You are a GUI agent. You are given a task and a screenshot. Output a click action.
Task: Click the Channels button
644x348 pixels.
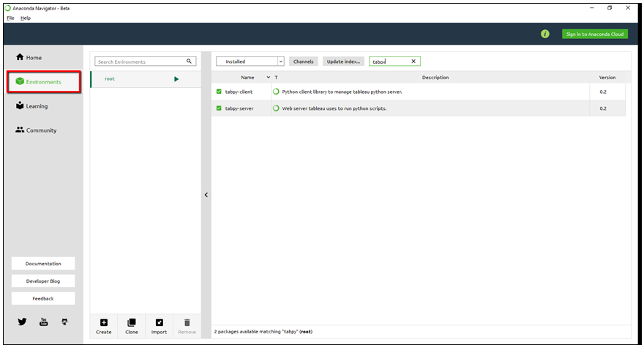pos(304,62)
